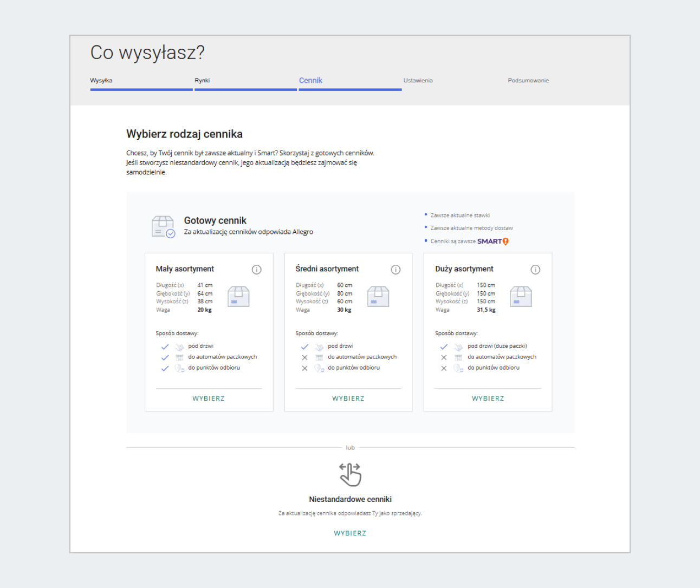This screenshot has height=588, width=700.
Task: Click pickup point pin icon in Średni asortyment
Action: pos(319,368)
